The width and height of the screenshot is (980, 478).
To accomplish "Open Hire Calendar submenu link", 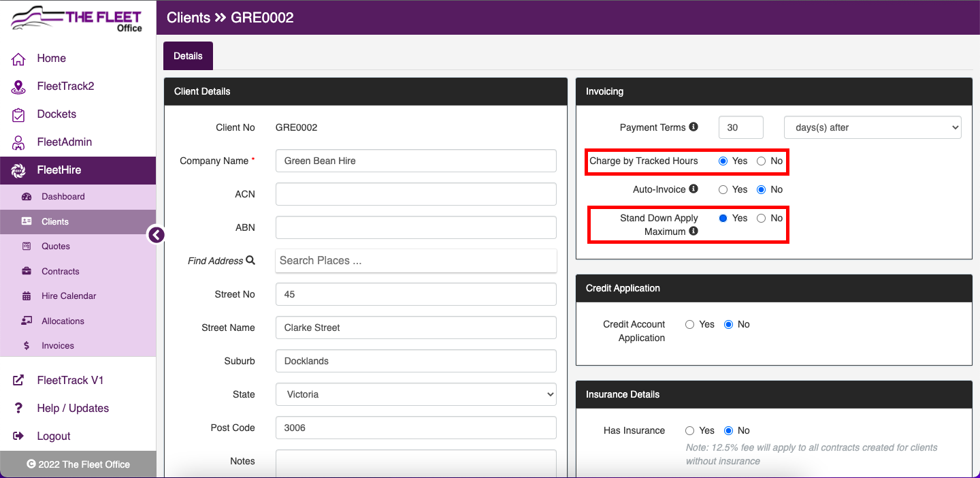I will [69, 296].
